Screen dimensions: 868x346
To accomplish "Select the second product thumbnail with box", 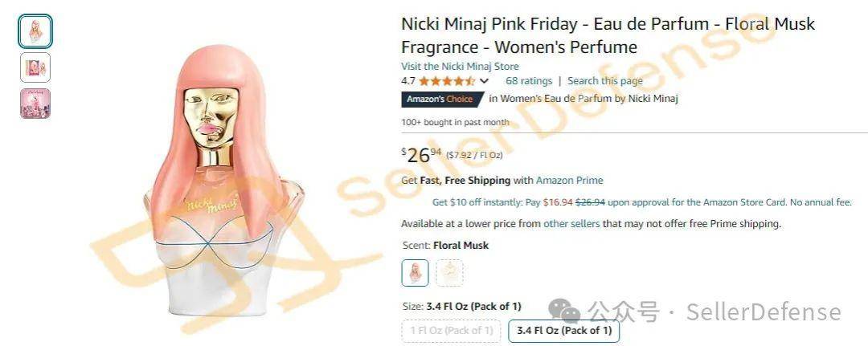I will [x=35, y=67].
